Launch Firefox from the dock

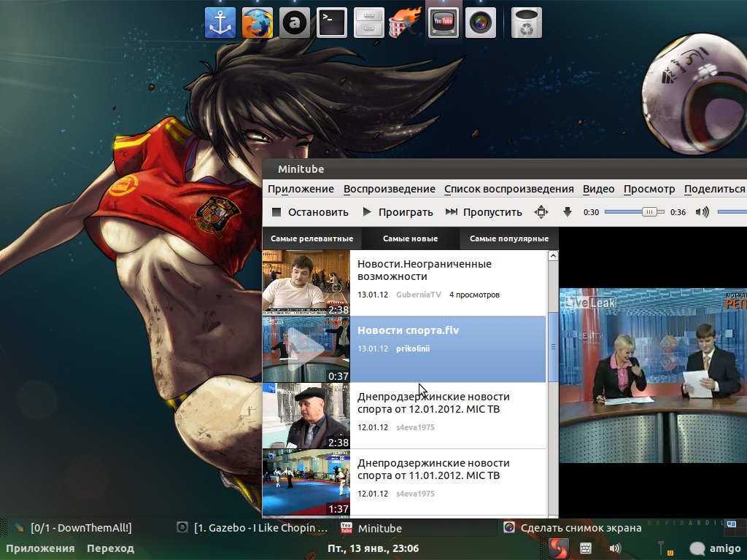[x=258, y=23]
